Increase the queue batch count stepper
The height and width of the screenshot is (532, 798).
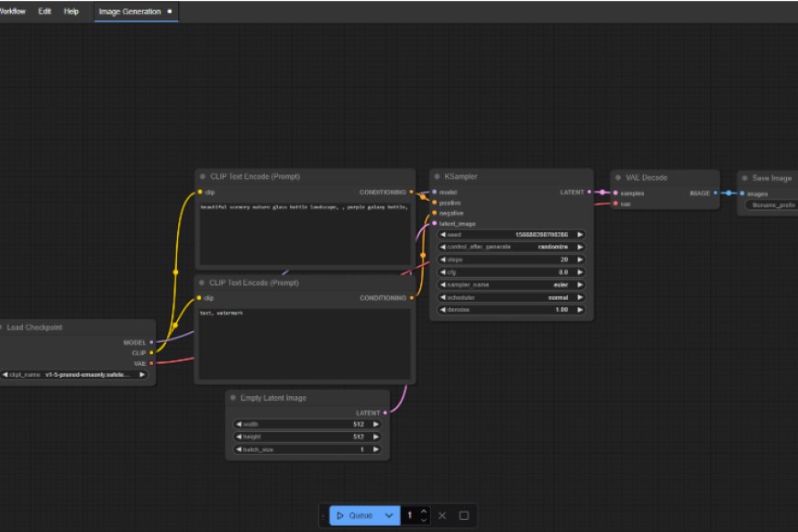pyautogui.click(x=424, y=511)
